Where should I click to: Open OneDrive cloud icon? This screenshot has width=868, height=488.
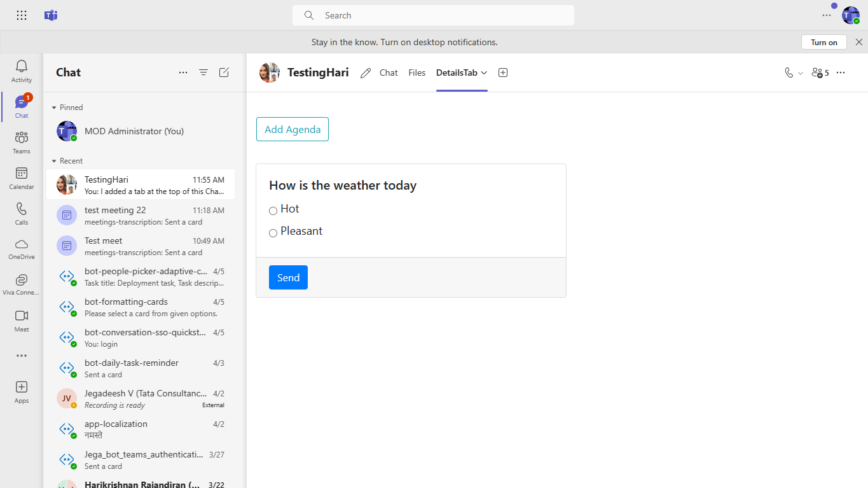point(22,249)
